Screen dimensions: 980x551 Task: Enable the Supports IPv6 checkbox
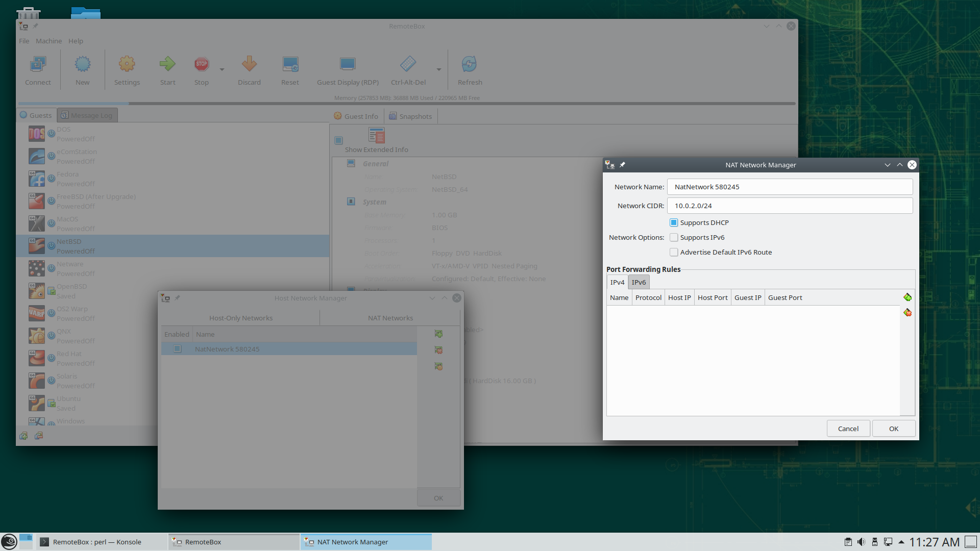674,237
